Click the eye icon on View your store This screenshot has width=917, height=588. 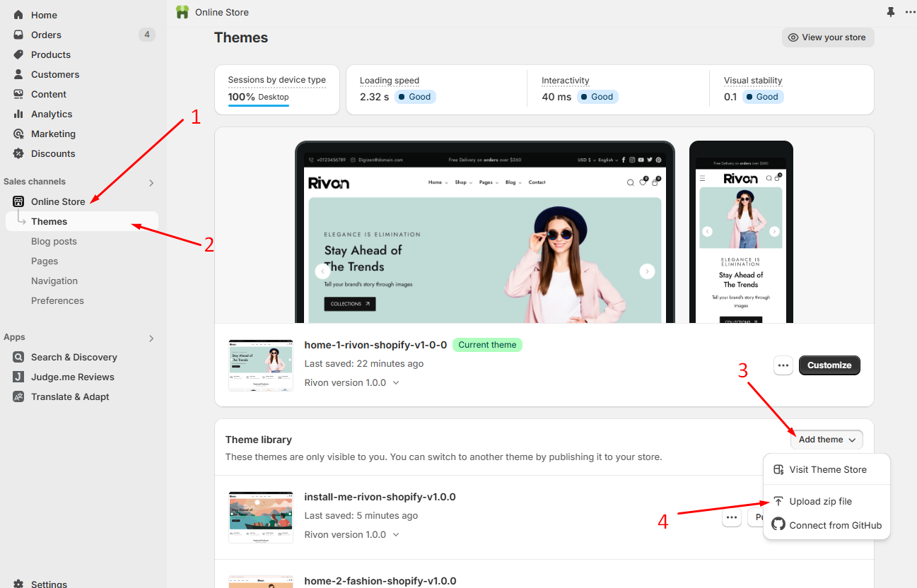tap(793, 37)
